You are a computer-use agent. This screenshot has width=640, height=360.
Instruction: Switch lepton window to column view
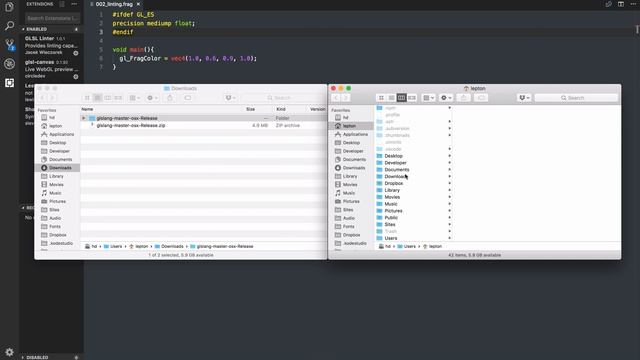402,98
